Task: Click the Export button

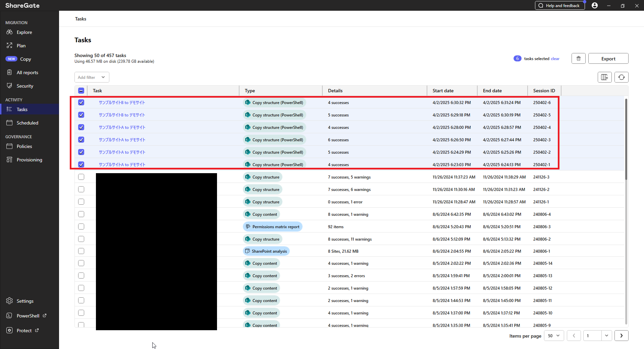Action: 608,58
